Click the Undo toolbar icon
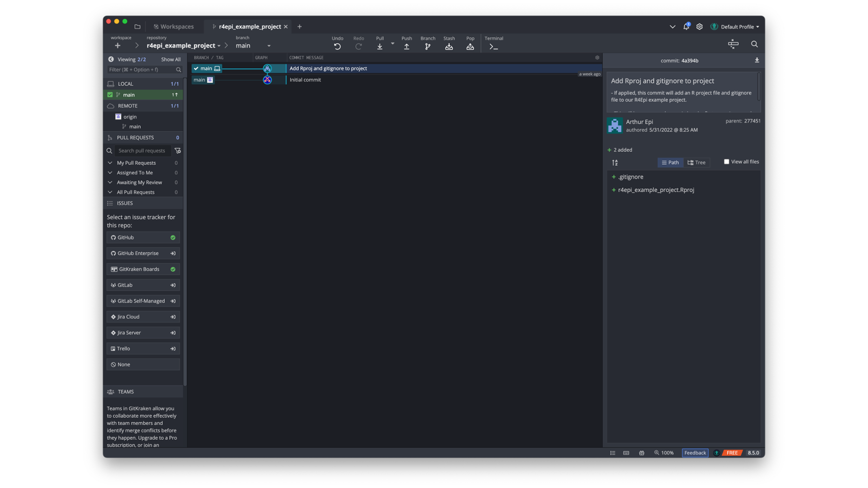Image resolution: width=868 pixels, height=488 pixels. point(337,46)
